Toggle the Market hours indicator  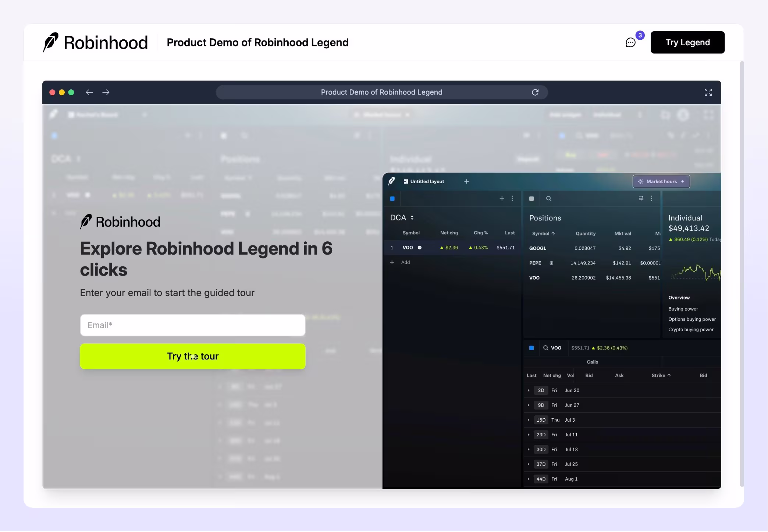point(661,181)
